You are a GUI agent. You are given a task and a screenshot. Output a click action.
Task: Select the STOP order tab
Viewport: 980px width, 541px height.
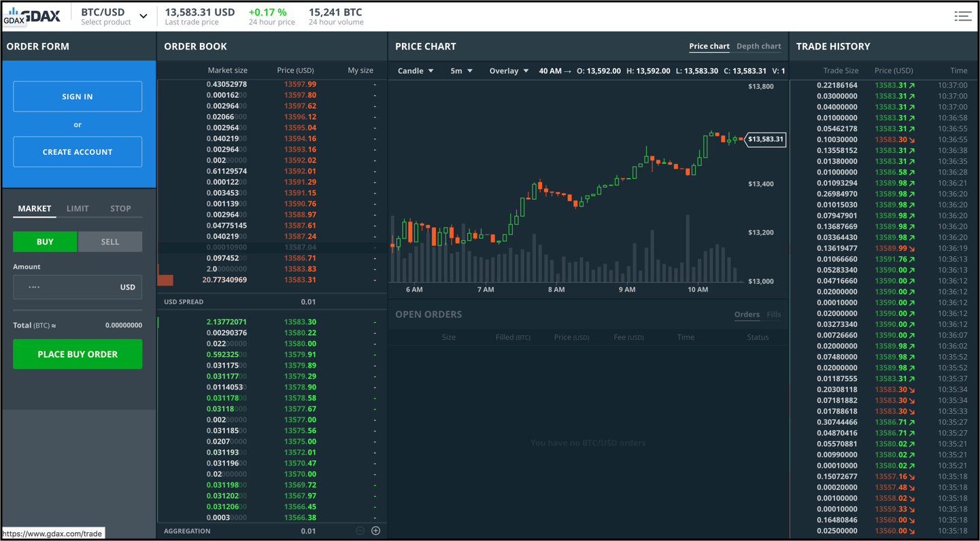120,209
